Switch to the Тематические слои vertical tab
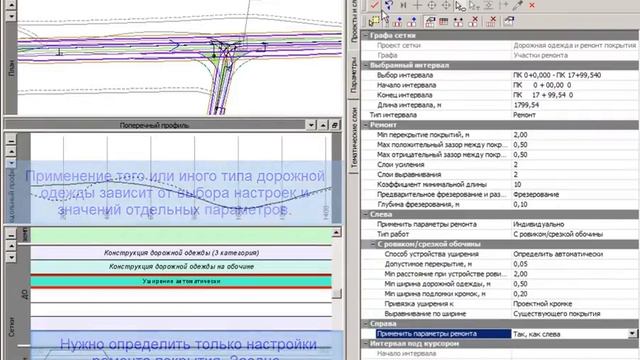This screenshot has height=360, width=640. click(353, 137)
